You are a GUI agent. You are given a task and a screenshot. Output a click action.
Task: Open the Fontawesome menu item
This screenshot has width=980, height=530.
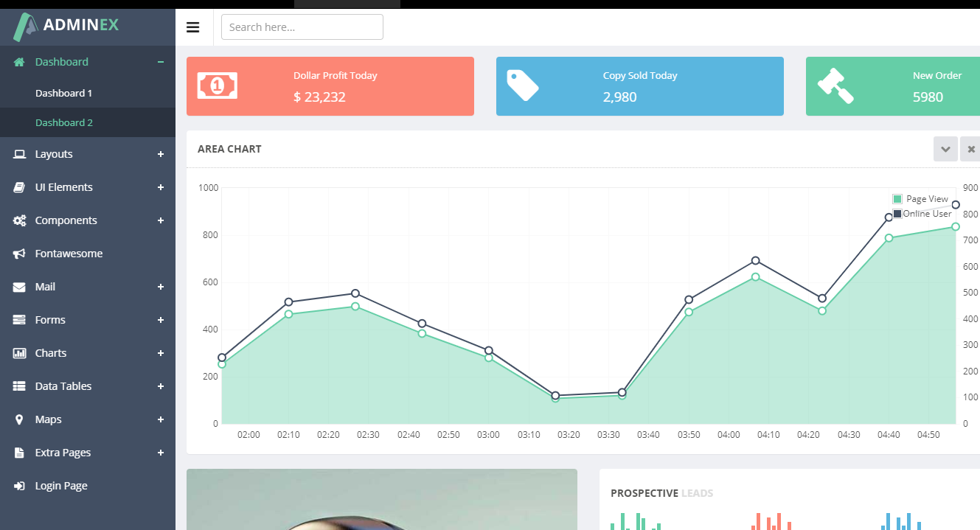(x=88, y=254)
